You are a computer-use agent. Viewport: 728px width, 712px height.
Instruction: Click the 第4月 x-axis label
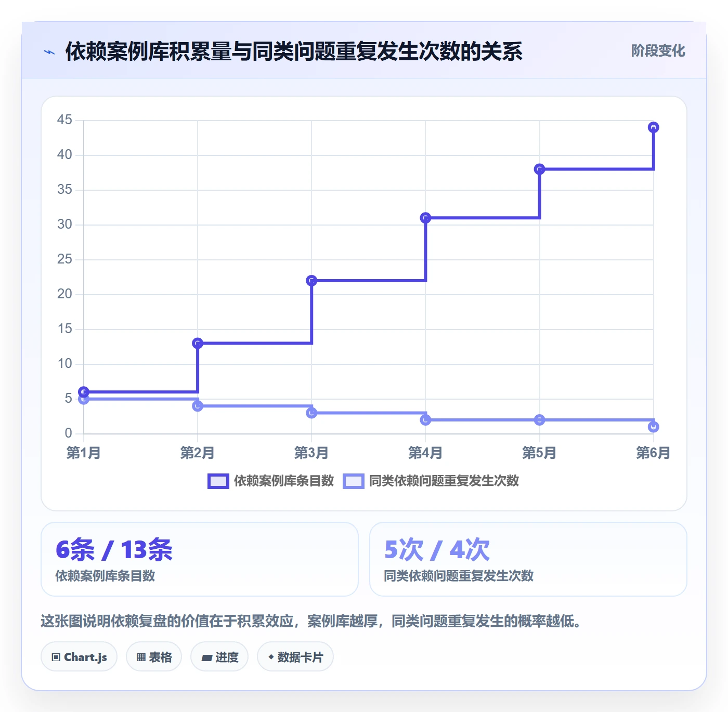425,453
